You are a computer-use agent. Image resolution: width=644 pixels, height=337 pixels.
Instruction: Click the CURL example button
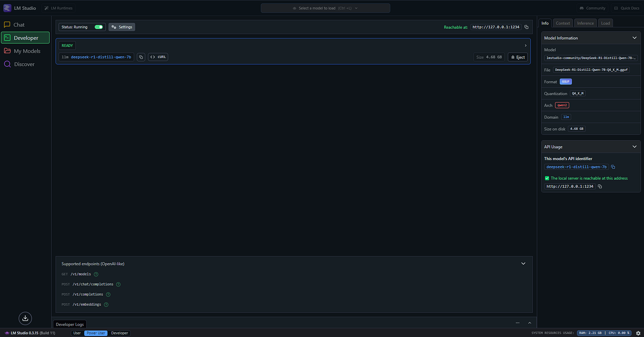tap(158, 57)
